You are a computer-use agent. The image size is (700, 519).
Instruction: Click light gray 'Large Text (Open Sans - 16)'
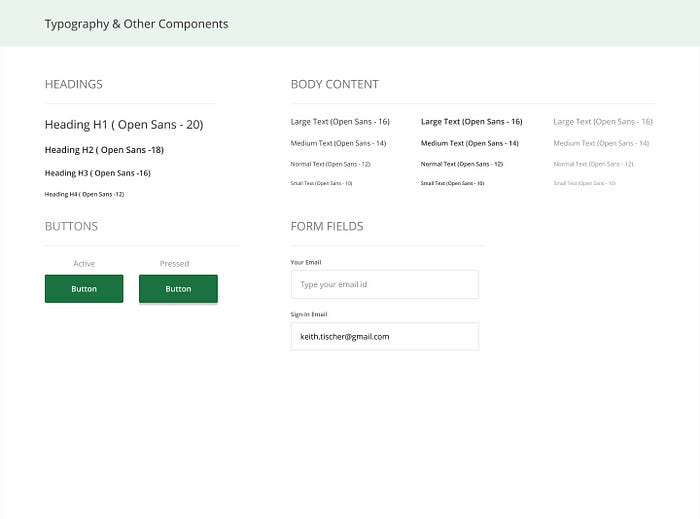coord(603,121)
